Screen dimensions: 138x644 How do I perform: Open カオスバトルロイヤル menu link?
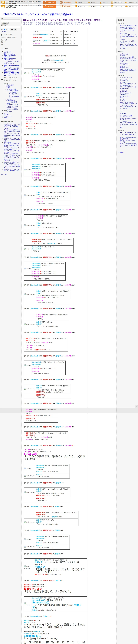point(10,64)
